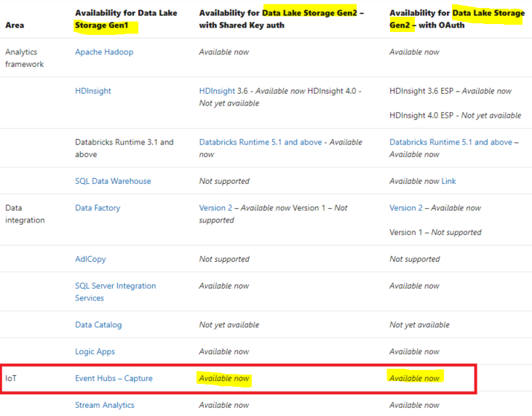Open the Event Hubs – Capture link

114,378
